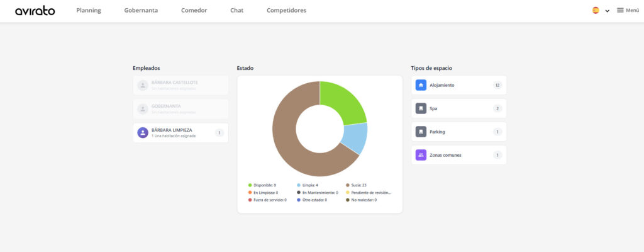Viewport: 644px width, 252px height.
Task: Click the Zonas comunes people icon
Action: [x=421, y=155]
